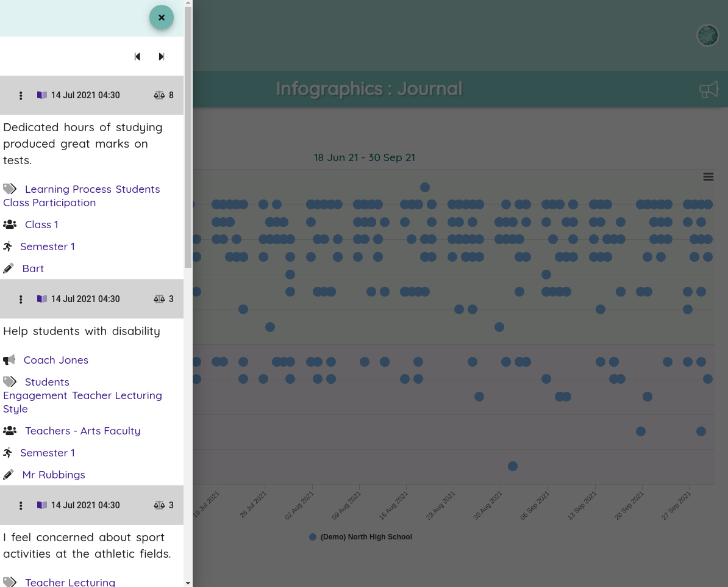Open the partially visible Teacher Lecturing tag at bottom

pos(70,582)
